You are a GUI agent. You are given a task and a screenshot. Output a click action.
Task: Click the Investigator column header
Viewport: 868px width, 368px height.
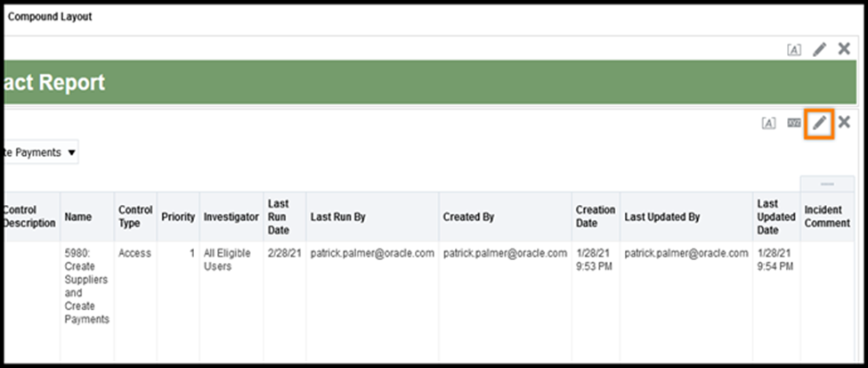231,217
